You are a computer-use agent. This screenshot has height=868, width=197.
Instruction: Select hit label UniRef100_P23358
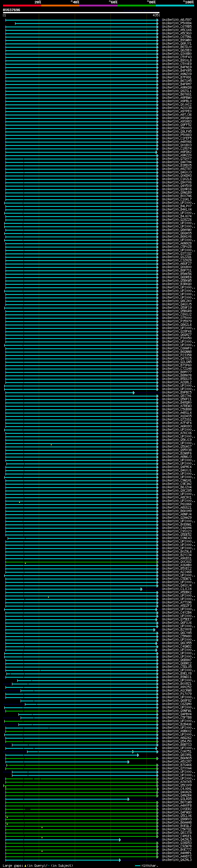tap(176, 355)
